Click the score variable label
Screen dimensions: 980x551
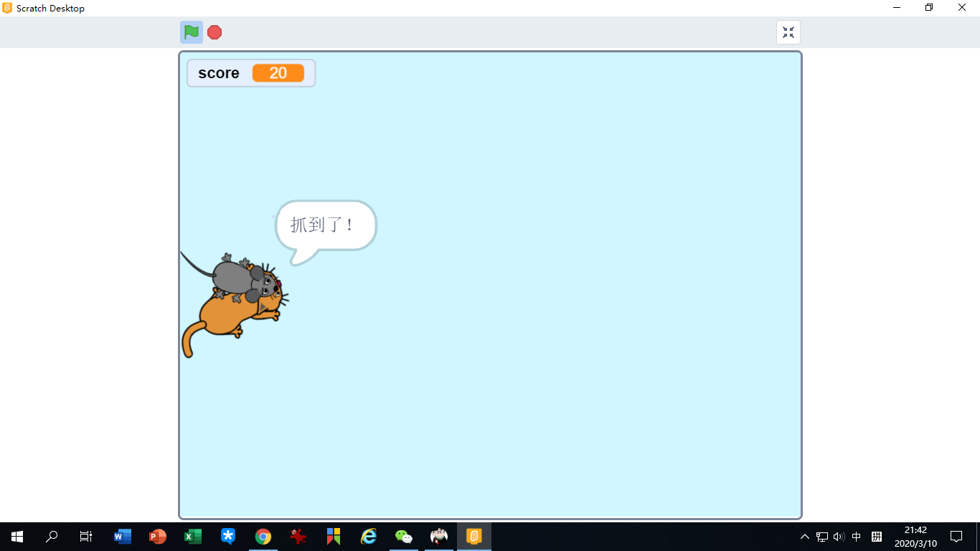219,73
